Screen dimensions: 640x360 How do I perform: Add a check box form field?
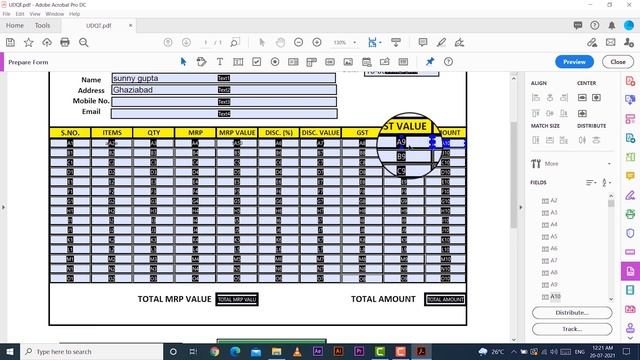click(256, 62)
